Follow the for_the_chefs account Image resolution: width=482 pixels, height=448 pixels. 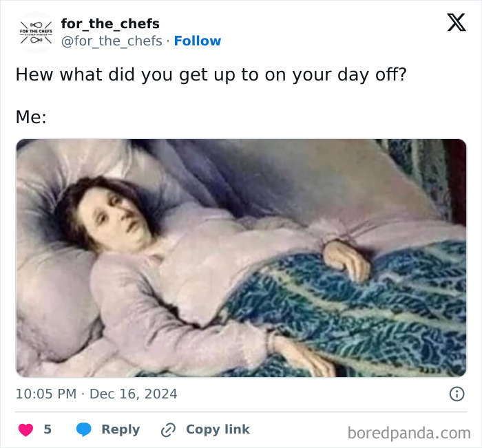click(x=198, y=41)
